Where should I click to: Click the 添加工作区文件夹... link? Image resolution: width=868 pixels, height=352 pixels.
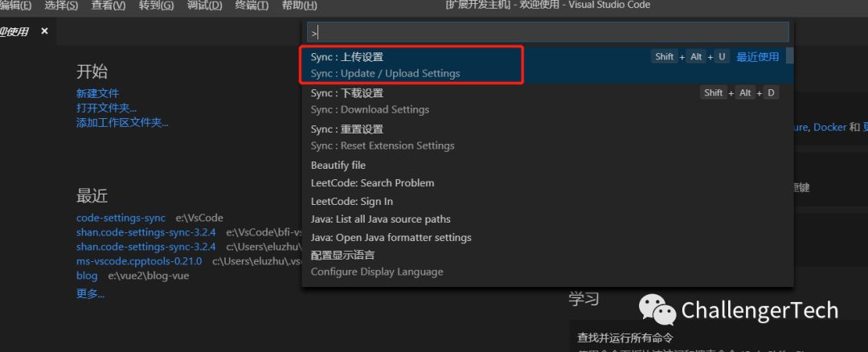(122, 123)
